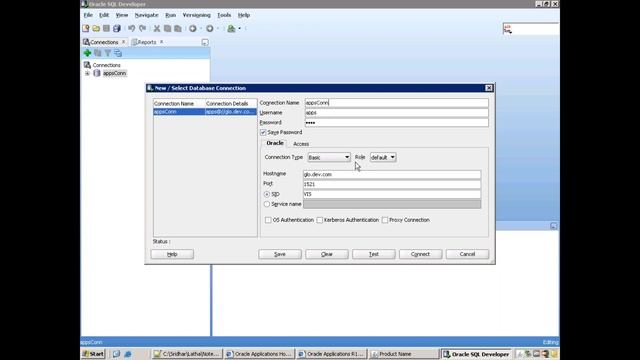Expand the appsConn tree node

(87, 73)
